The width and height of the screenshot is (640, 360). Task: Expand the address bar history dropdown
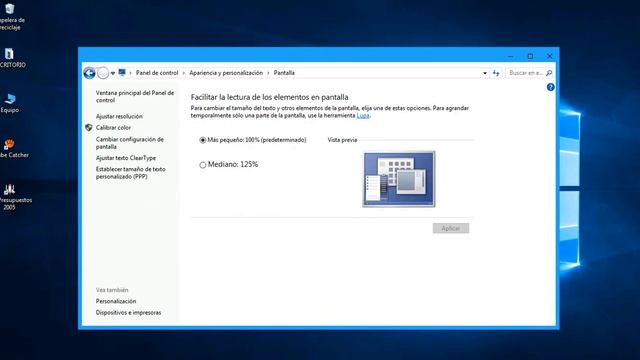click(484, 73)
